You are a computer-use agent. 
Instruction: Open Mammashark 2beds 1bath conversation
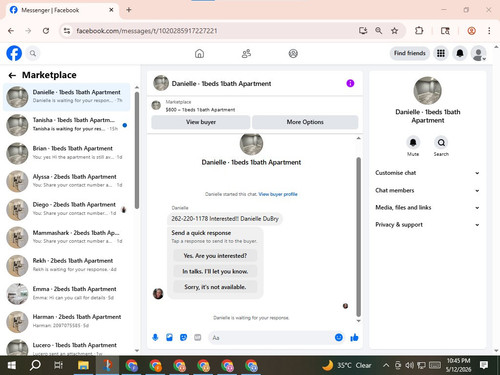pyautogui.click(x=67, y=237)
